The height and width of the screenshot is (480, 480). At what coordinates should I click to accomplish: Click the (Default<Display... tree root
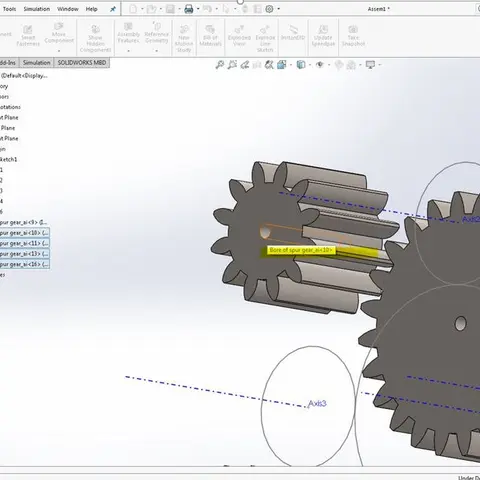[24, 76]
